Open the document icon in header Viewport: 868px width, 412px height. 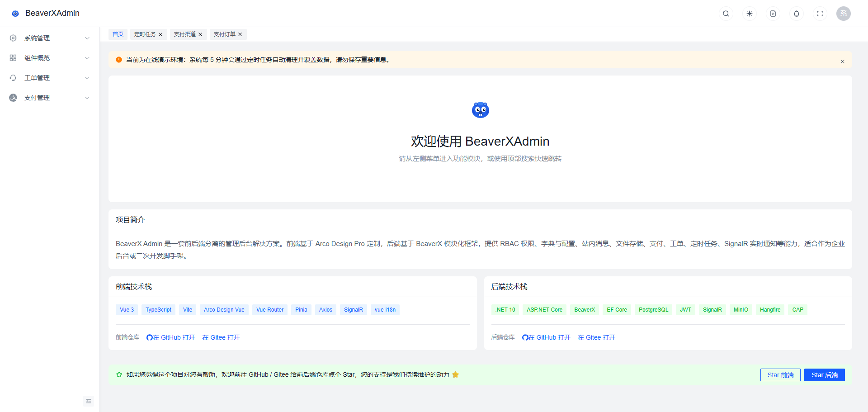(773, 14)
